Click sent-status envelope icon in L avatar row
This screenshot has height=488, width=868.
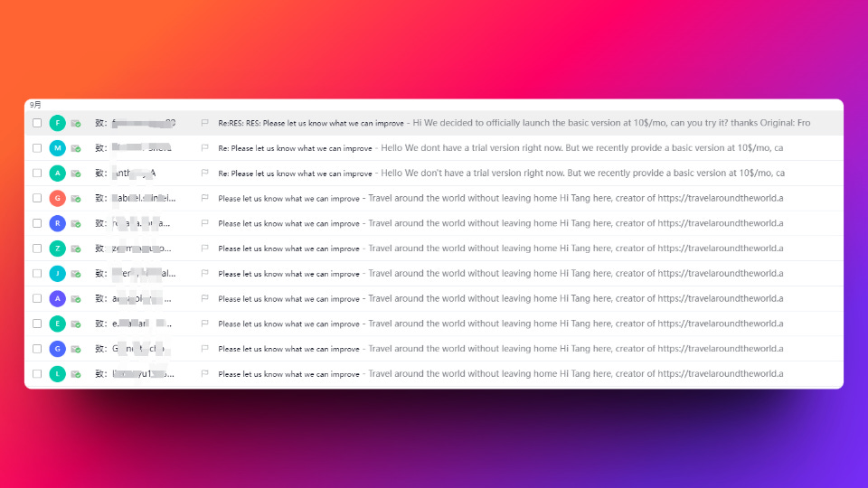click(x=76, y=374)
